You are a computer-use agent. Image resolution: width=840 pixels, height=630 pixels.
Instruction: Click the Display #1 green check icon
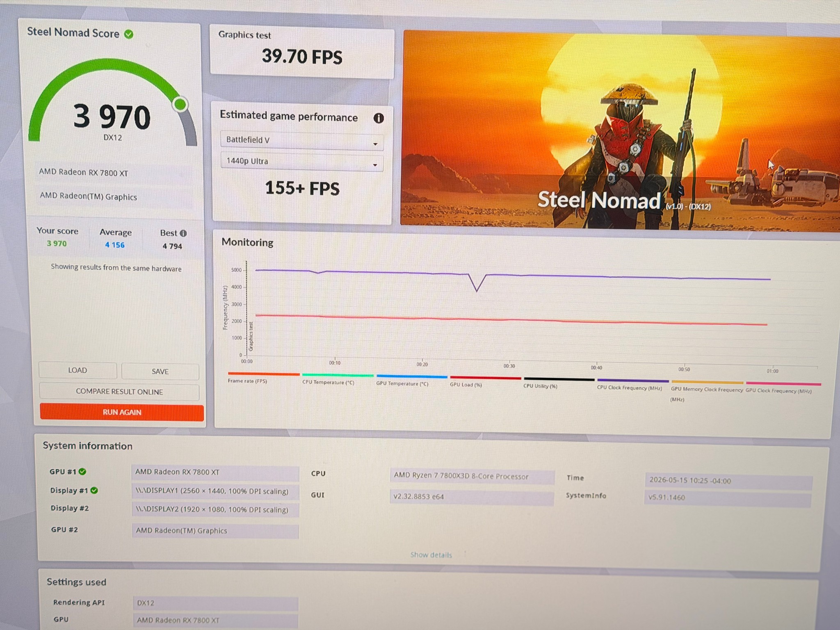pos(94,491)
